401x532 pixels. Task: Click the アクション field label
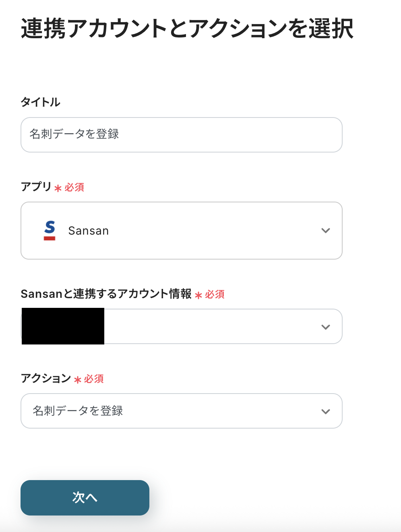tap(46, 378)
